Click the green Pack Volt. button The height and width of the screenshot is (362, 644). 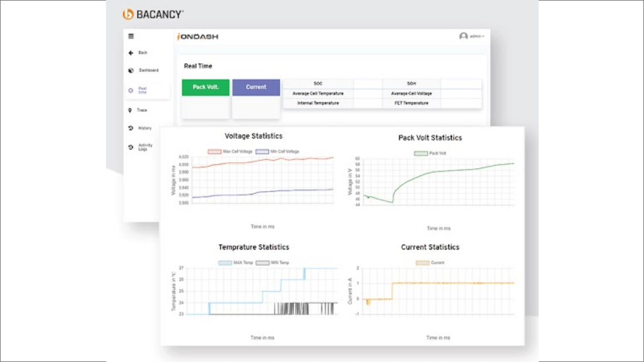[x=205, y=87]
